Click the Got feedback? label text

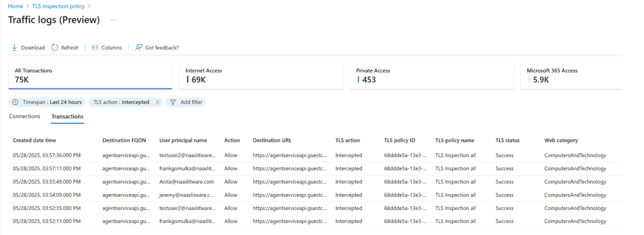(x=162, y=48)
